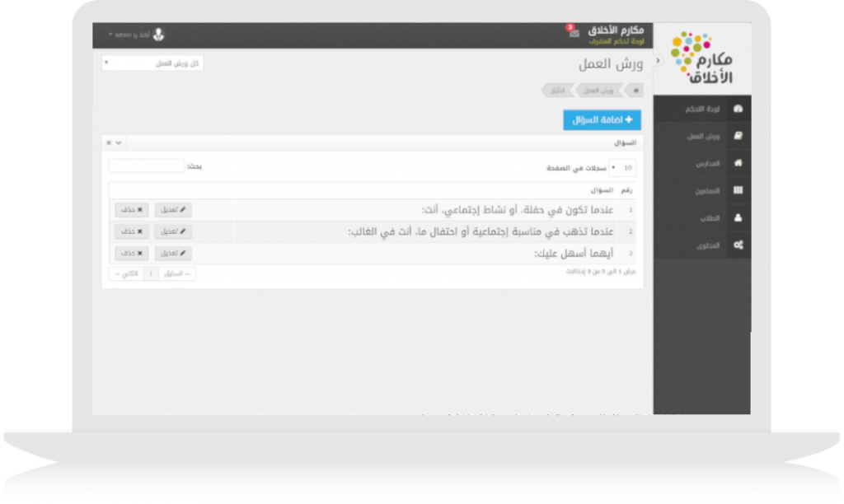844x504 pixels.
Task: Click حذف for question 3 أيهما أسهل عليك
Action: click(131, 253)
